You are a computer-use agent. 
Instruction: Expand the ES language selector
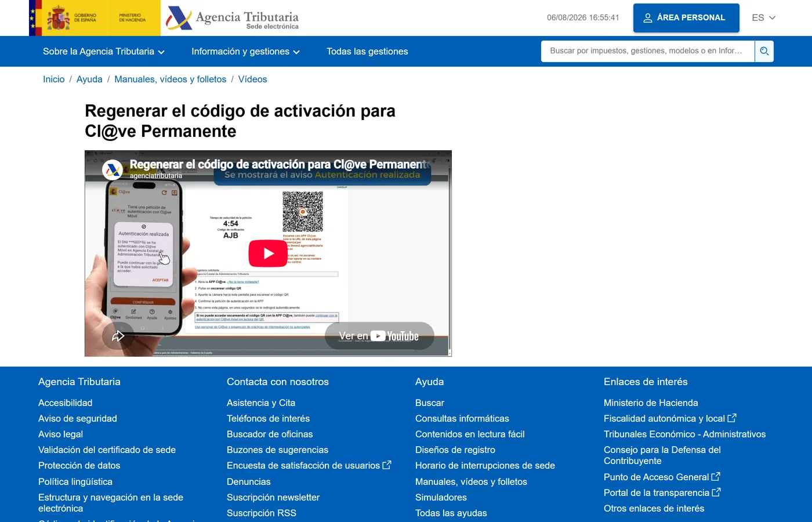763,18
